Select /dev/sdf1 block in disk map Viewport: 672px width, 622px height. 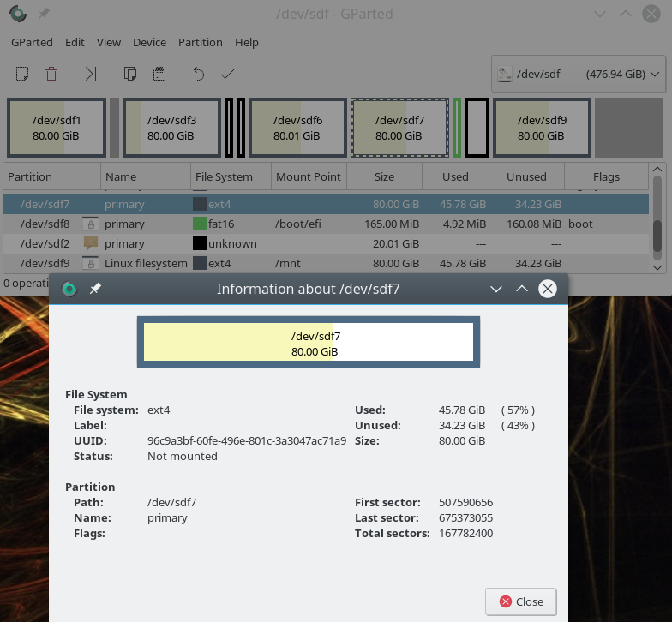(57, 128)
